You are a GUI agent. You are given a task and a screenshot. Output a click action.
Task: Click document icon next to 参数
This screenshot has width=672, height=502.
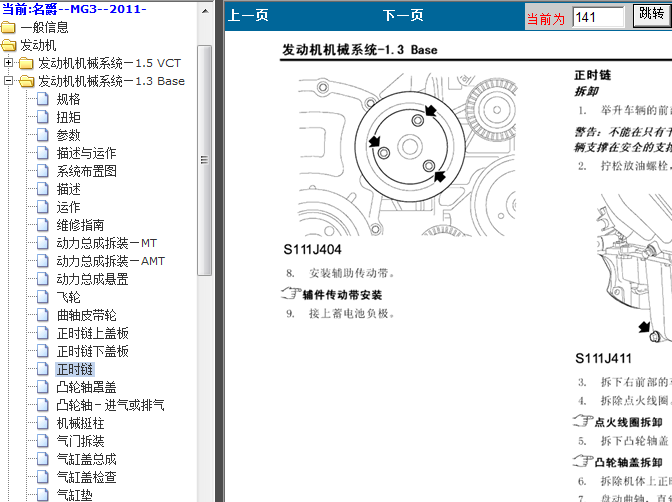tap(42, 135)
